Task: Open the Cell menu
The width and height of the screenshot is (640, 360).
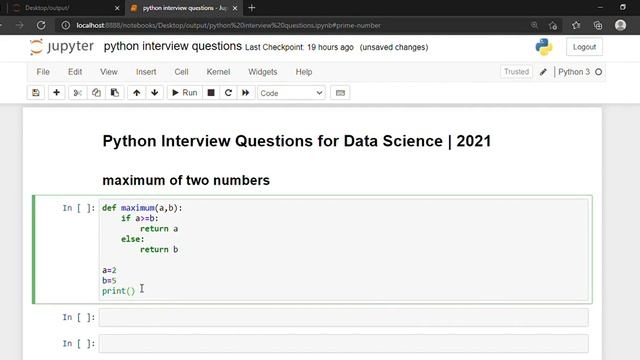Action: (181, 72)
